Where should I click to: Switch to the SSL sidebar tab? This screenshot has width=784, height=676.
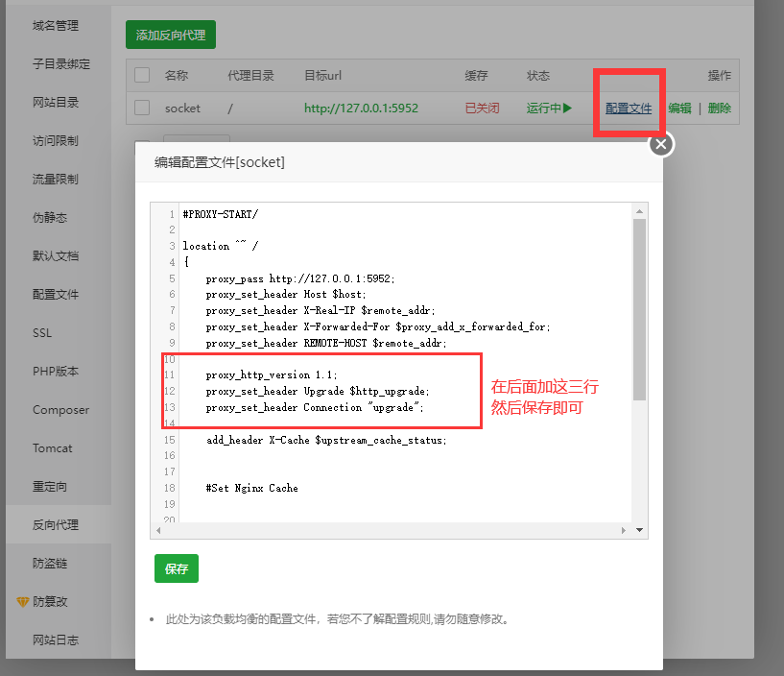pyautogui.click(x=44, y=333)
